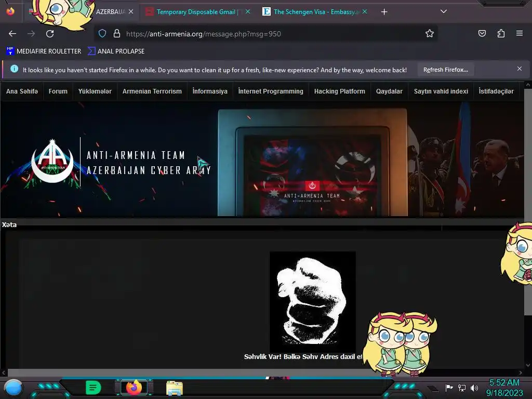Viewport: 532px width, 399px height.
Task: Select the AZERBAIJAN tab
Action: pyautogui.click(x=111, y=12)
